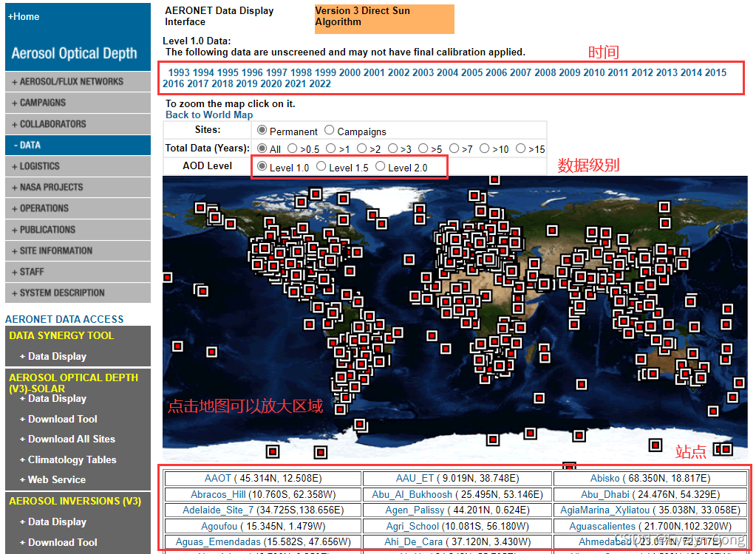Open the 2000 data year link
756x554 pixels.
pos(350,72)
